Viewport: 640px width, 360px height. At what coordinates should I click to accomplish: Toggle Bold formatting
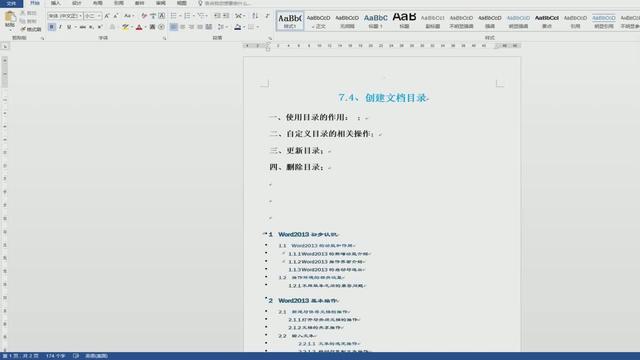(51, 27)
